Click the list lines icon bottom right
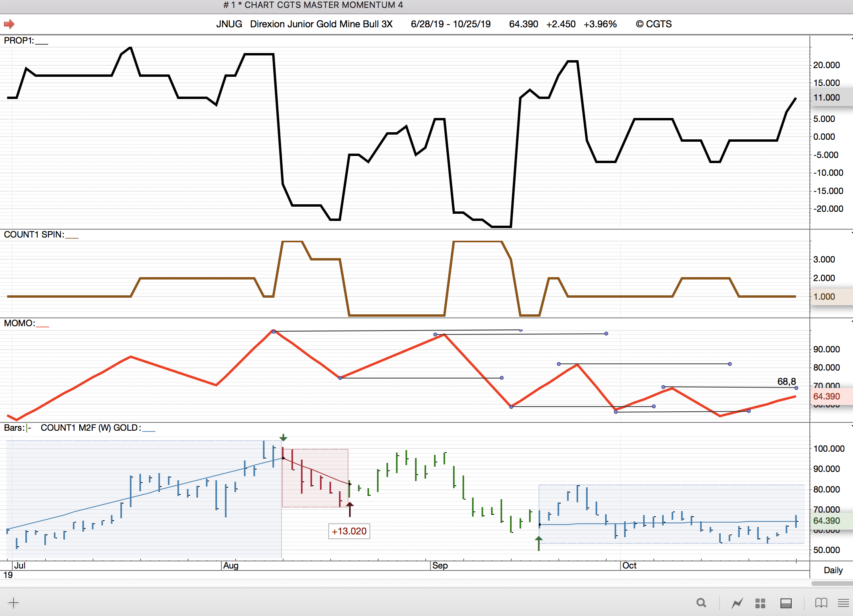This screenshot has width=853, height=616. click(843, 603)
